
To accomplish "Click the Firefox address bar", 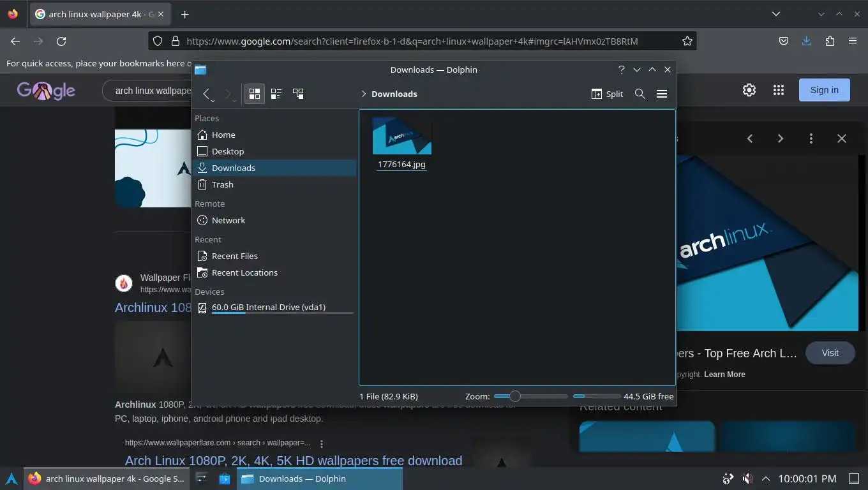I will [421, 41].
